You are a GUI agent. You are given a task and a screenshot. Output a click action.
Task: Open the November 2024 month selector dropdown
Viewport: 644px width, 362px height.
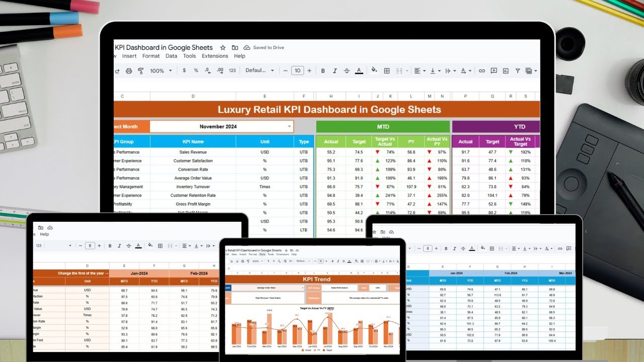(289, 127)
